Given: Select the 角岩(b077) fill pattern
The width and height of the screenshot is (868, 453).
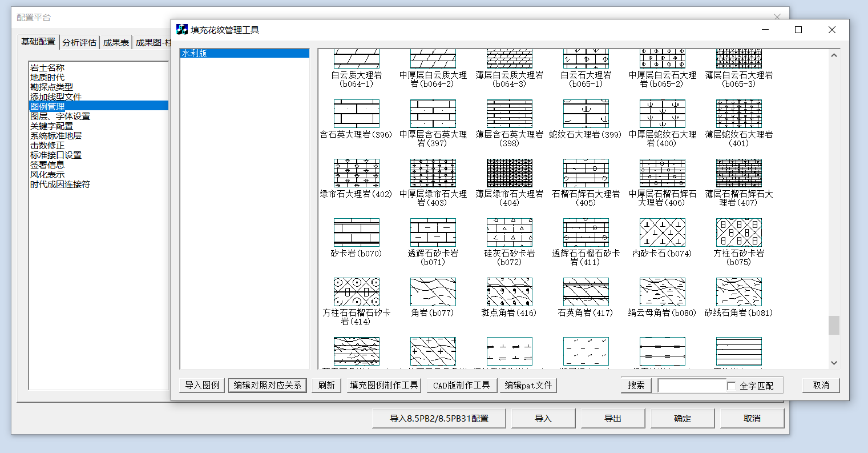Looking at the screenshot, I should [433, 292].
